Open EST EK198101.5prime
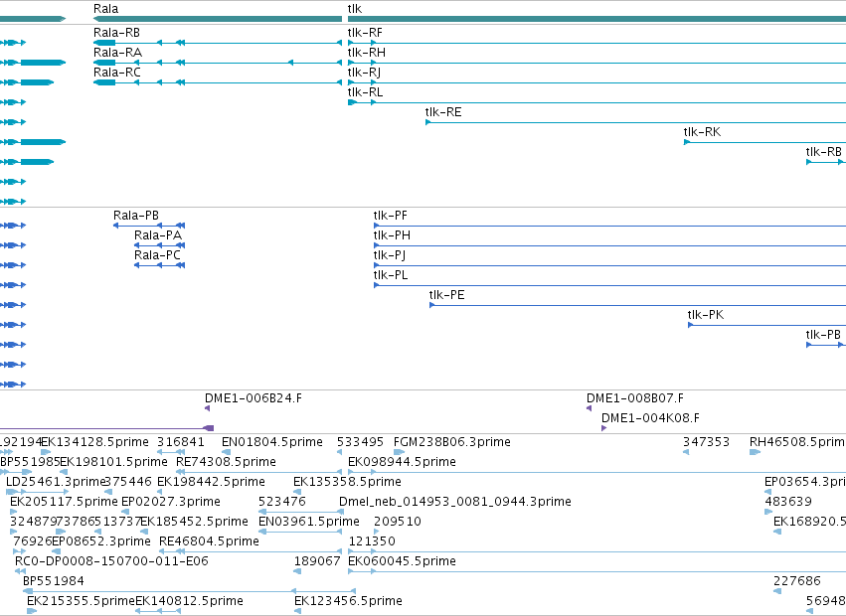846x616 pixels. click(114, 462)
